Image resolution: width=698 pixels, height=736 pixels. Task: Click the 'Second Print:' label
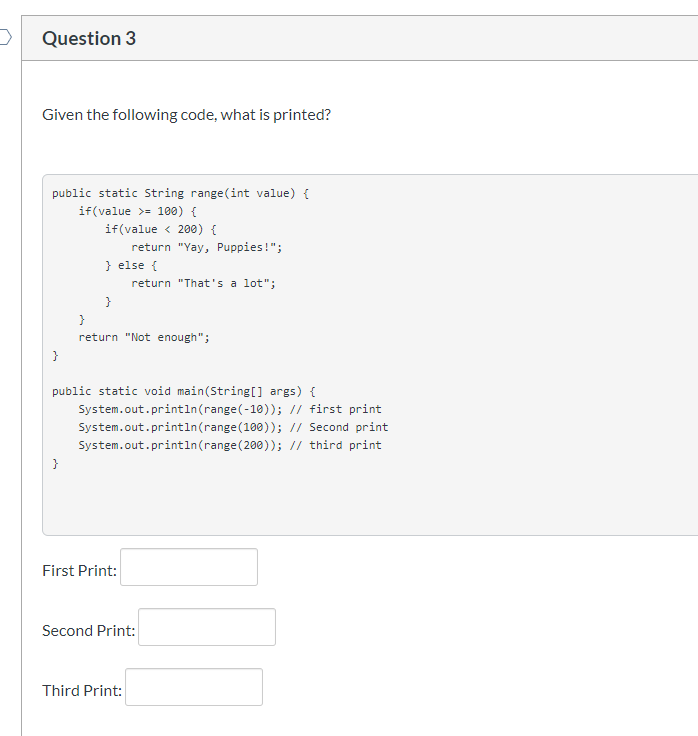pyautogui.click(x=89, y=631)
